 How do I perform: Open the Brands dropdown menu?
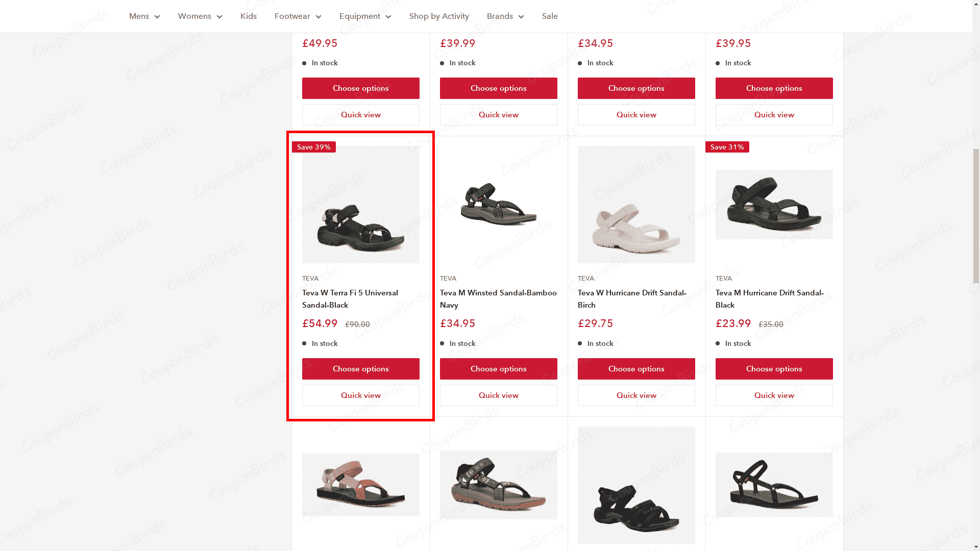[x=505, y=16]
